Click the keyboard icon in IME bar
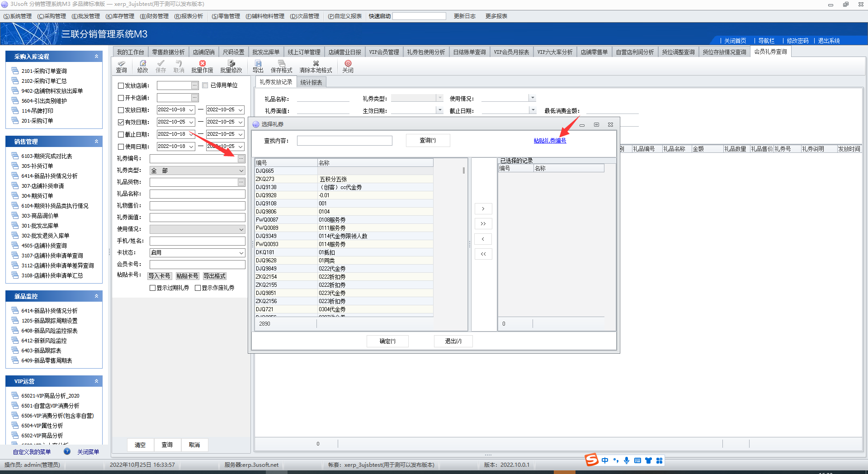 point(637,460)
